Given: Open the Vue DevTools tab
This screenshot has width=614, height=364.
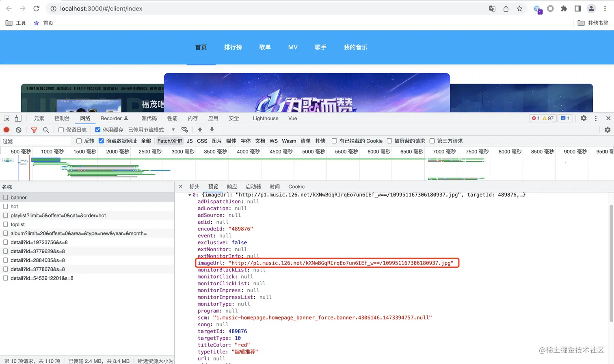Looking at the screenshot, I should pos(293,118).
